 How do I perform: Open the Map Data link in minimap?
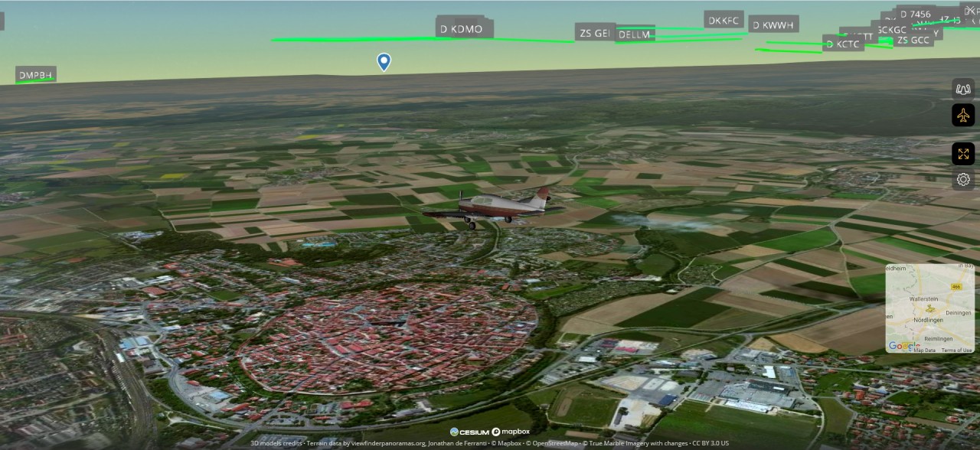pos(925,351)
